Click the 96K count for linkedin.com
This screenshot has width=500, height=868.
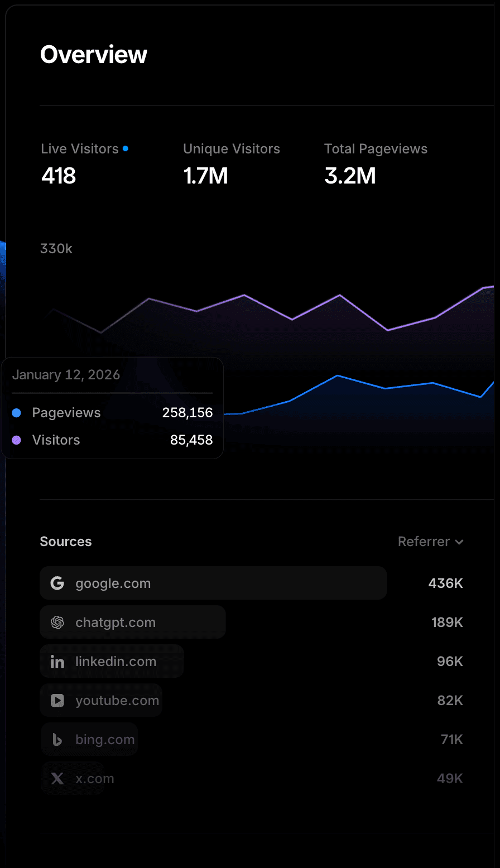pos(450,662)
